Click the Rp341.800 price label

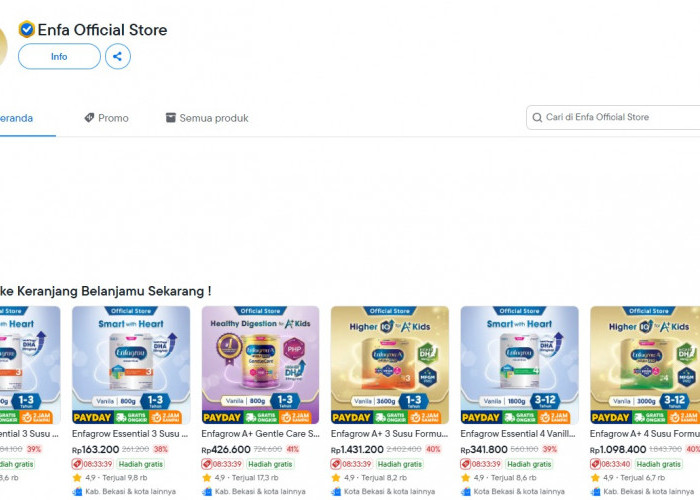pyautogui.click(x=484, y=449)
